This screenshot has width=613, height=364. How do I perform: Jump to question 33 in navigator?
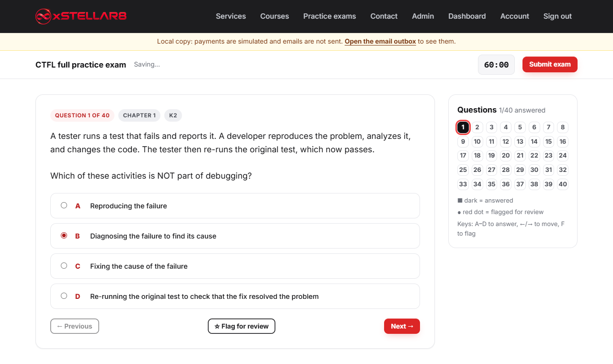[x=463, y=184]
